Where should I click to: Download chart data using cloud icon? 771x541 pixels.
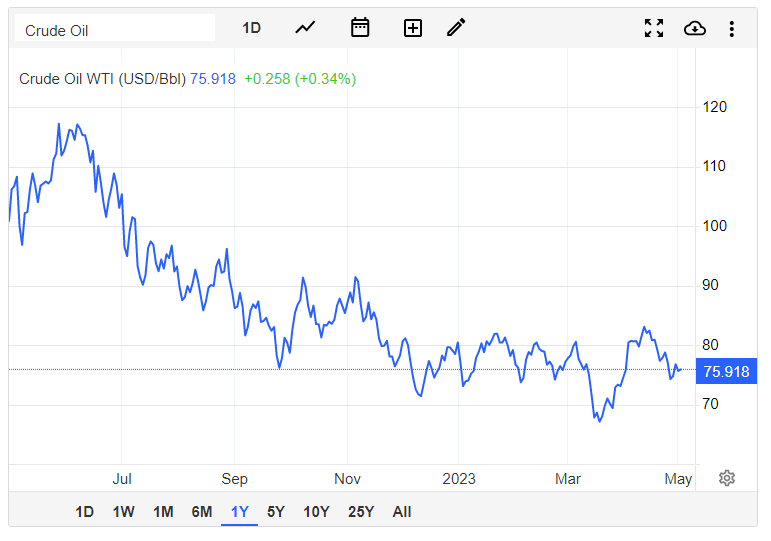(x=695, y=29)
